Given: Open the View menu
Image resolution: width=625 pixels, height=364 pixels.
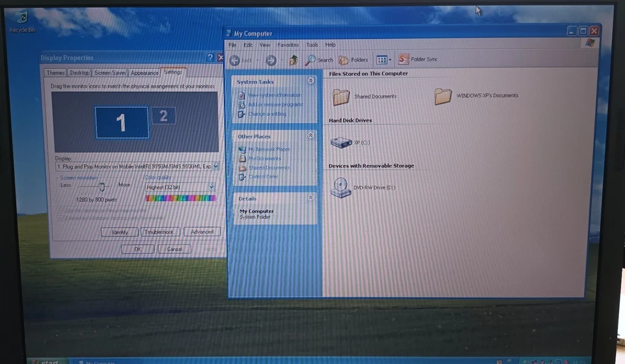Looking at the screenshot, I should [265, 45].
